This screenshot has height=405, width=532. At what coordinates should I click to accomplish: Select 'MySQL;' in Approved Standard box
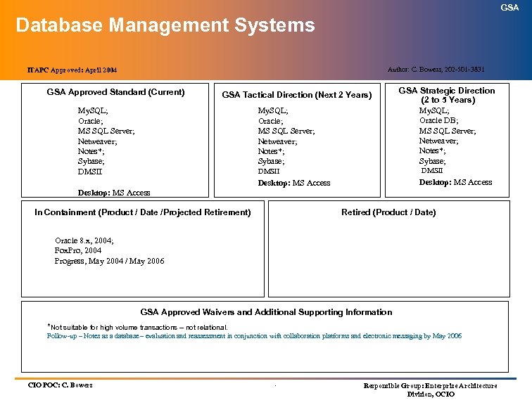pos(93,111)
